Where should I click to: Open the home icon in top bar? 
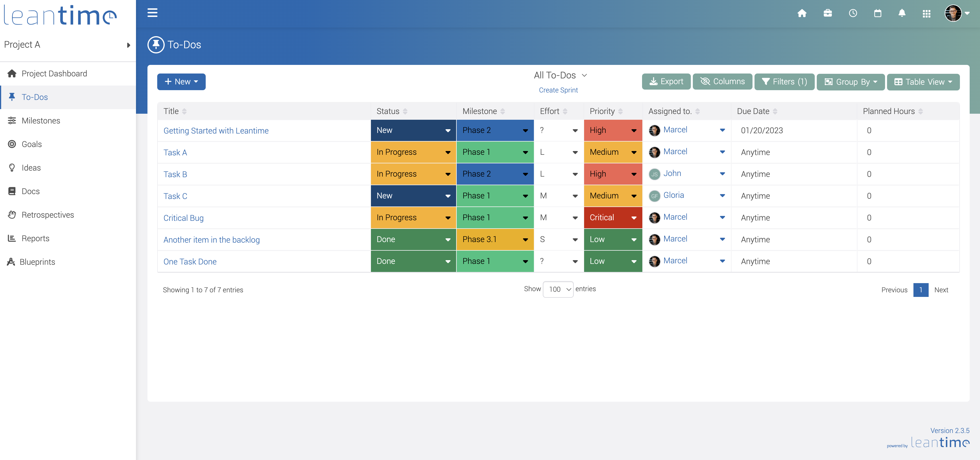coord(802,13)
